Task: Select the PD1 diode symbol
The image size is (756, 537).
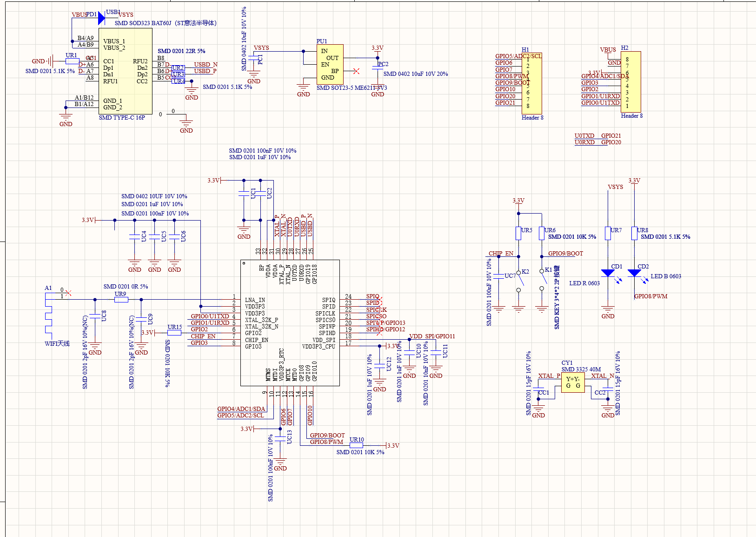Action: [x=101, y=18]
